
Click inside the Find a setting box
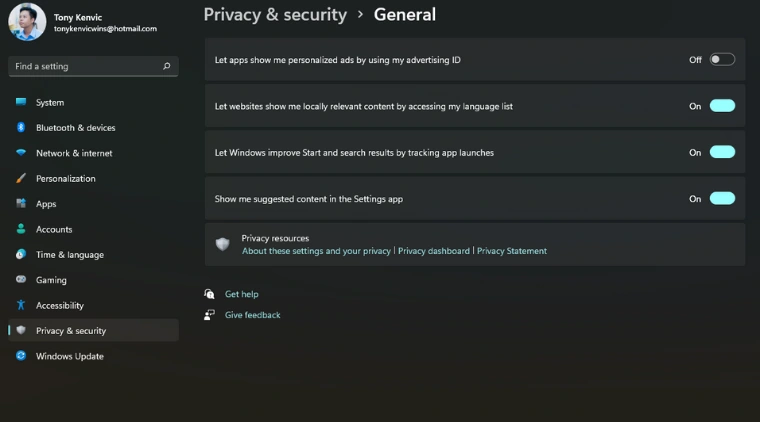point(85,66)
